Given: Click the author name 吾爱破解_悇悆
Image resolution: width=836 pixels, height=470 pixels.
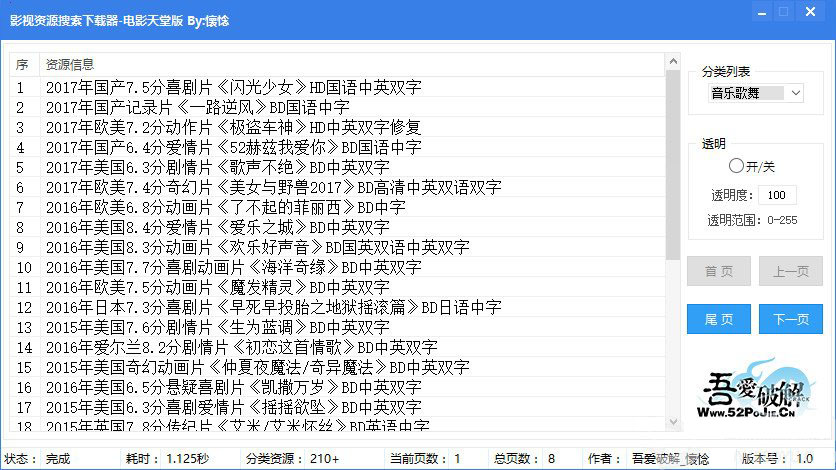Looking at the screenshot, I should pos(670,459).
